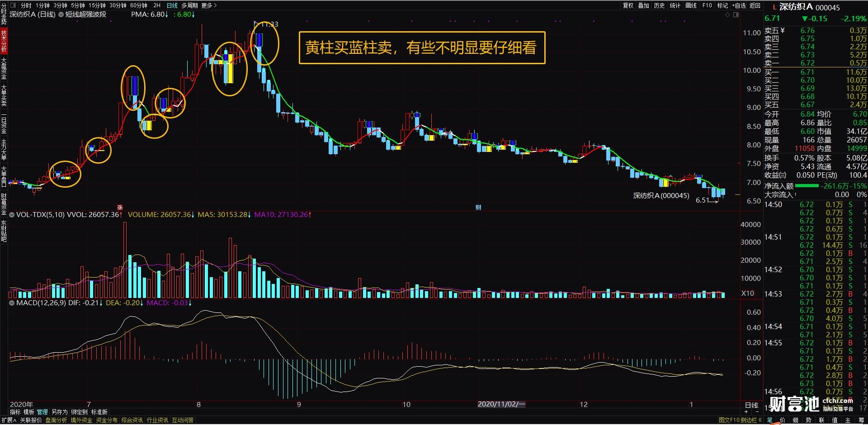Screen dimensions: 868x425
Task: Open the 盘面分析 bottom tab
Action: (56, 420)
